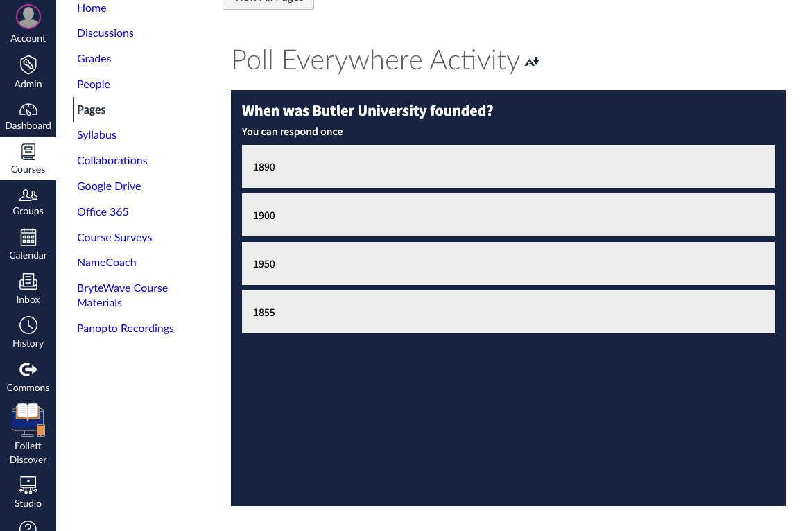Pick the 1950 poll option
Screen dimensions: 812x531
(x=508, y=263)
